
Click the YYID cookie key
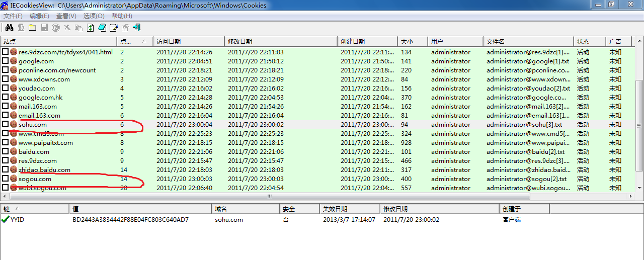17,219
